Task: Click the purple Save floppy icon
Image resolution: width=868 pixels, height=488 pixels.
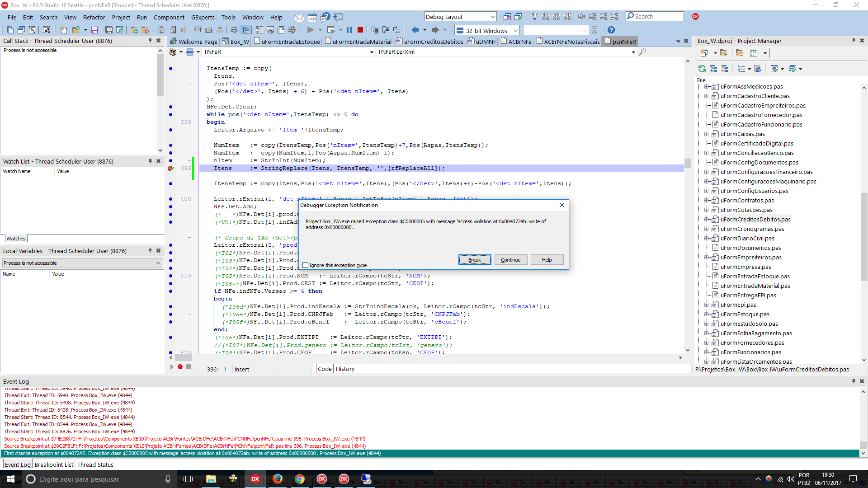Action: (94, 30)
